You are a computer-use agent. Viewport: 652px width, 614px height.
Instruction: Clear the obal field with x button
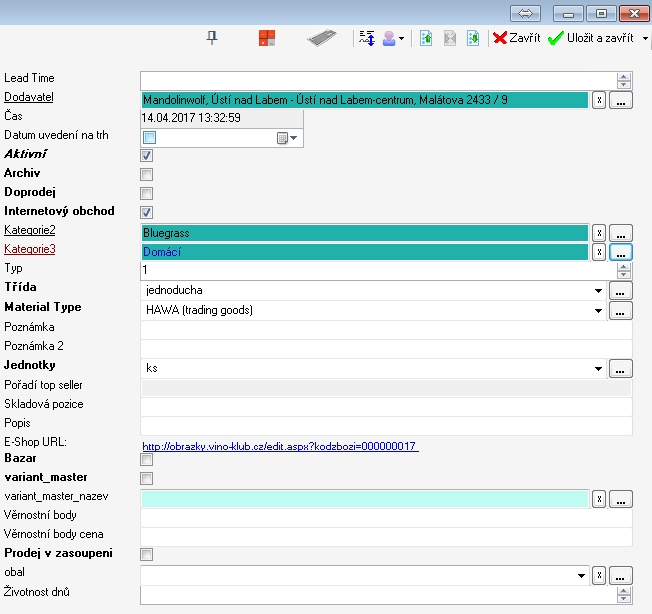[599, 575]
